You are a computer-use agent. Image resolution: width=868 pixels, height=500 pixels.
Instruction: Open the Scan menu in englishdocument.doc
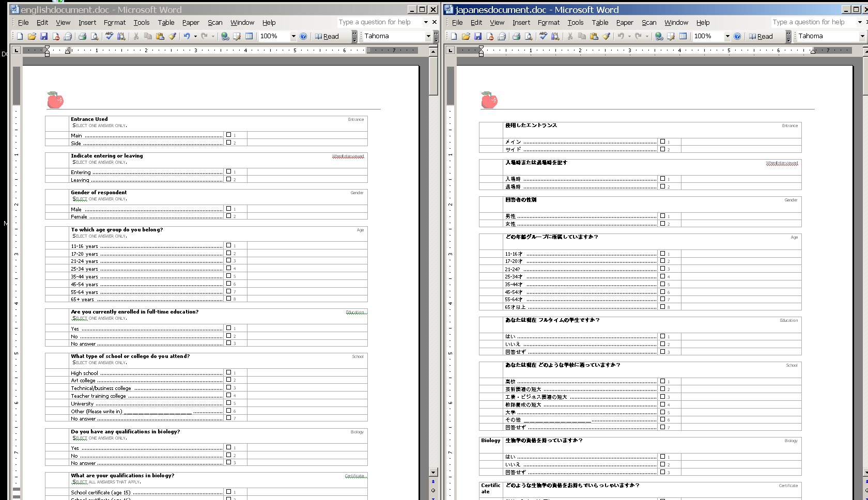click(x=215, y=22)
